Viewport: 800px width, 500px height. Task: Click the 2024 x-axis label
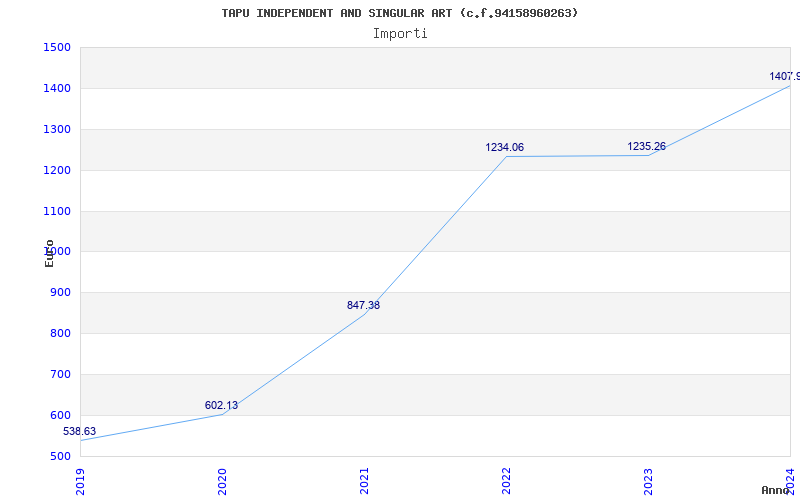coord(790,481)
